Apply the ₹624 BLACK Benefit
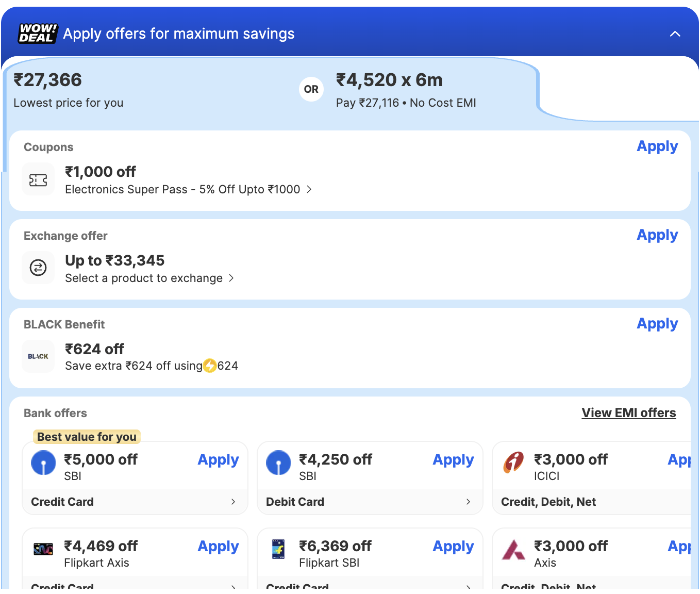The height and width of the screenshot is (594, 700). coord(657,323)
